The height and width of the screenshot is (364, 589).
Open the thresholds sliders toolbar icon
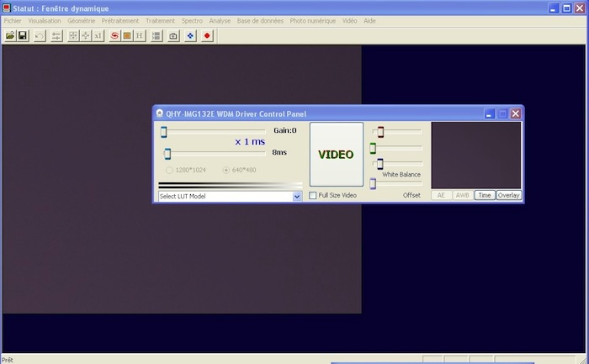(56, 35)
